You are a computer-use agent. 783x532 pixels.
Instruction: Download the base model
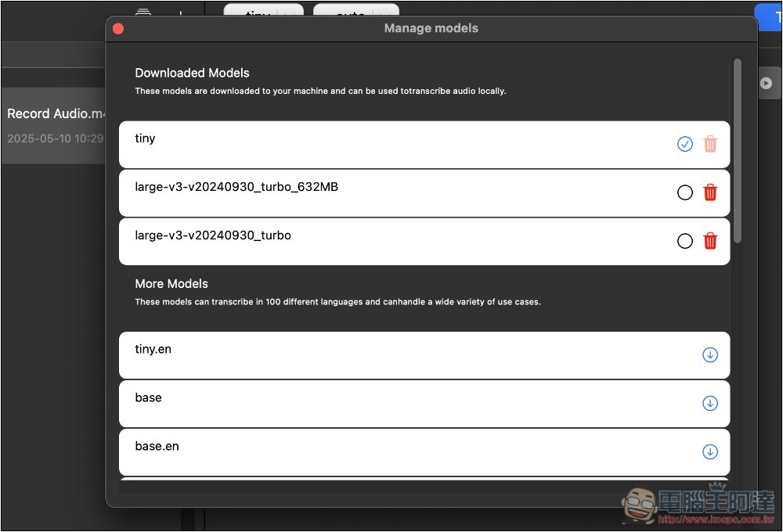[710, 404]
